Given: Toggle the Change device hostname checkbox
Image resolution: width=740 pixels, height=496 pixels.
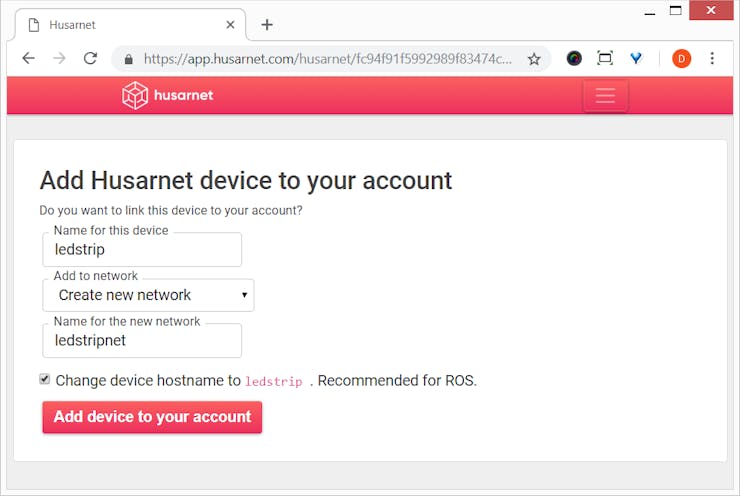Looking at the screenshot, I should 44,379.
